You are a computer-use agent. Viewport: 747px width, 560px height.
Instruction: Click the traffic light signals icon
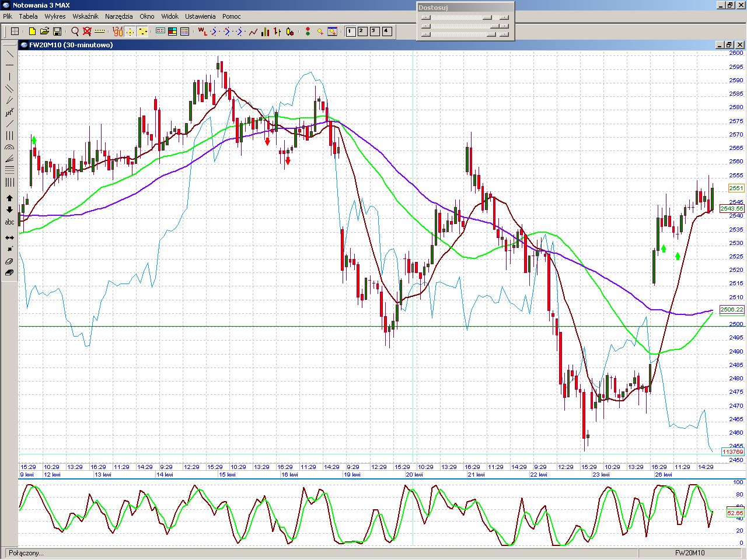(308, 32)
